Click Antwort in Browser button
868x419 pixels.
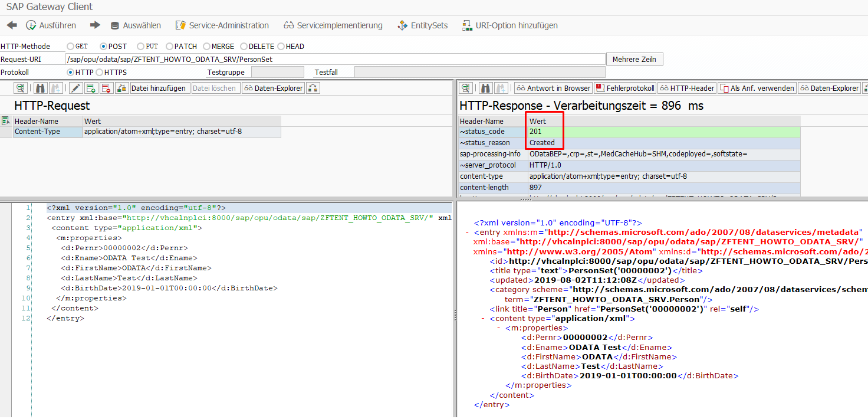pos(553,88)
